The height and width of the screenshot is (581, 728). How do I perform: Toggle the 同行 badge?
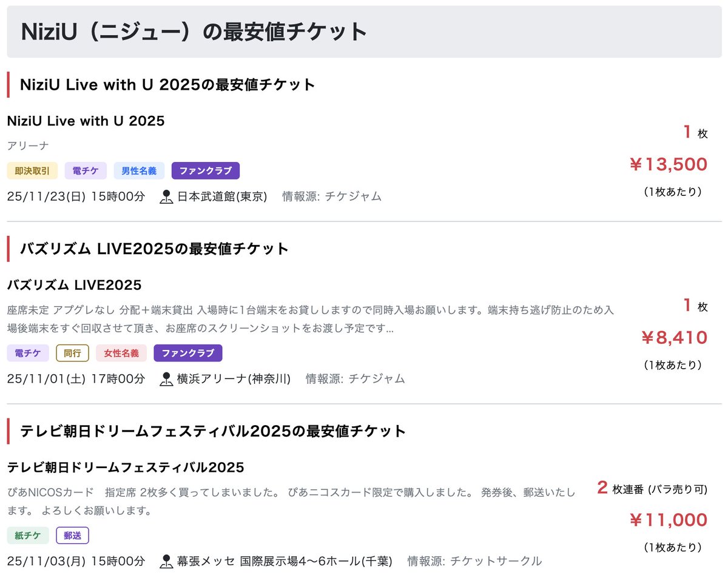coord(73,352)
